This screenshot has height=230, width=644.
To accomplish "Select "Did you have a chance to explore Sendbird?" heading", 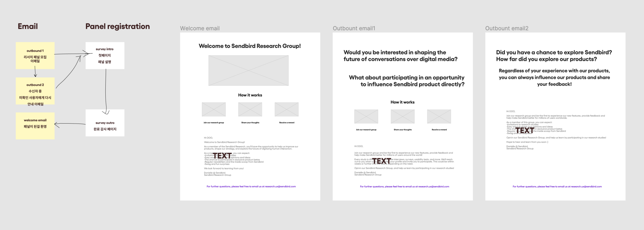I will pyautogui.click(x=554, y=56).
